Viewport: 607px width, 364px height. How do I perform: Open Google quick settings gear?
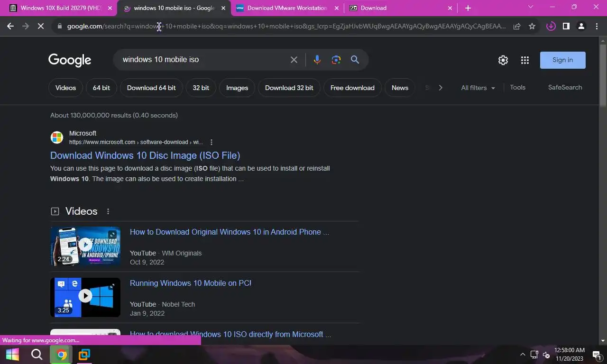pos(503,60)
